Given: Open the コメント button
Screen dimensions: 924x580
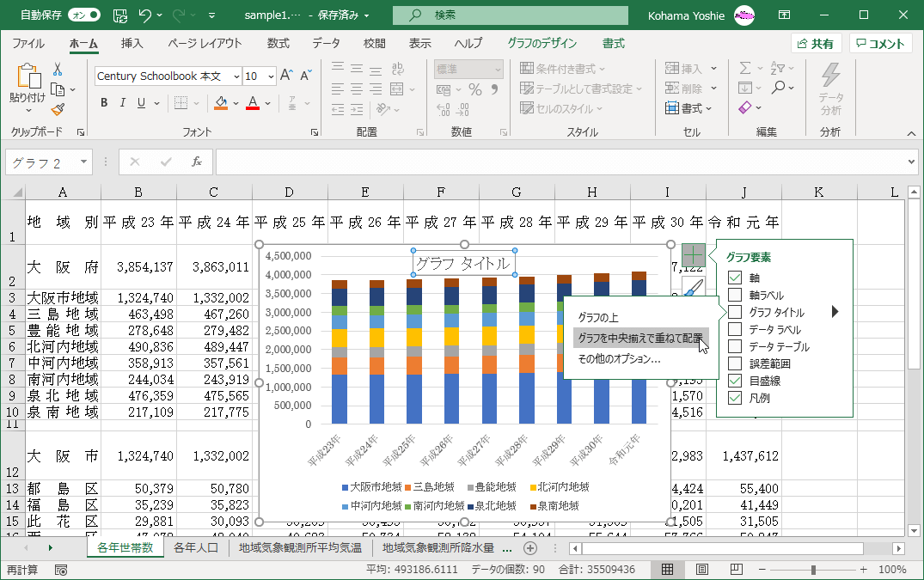Looking at the screenshot, I should tap(880, 44).
